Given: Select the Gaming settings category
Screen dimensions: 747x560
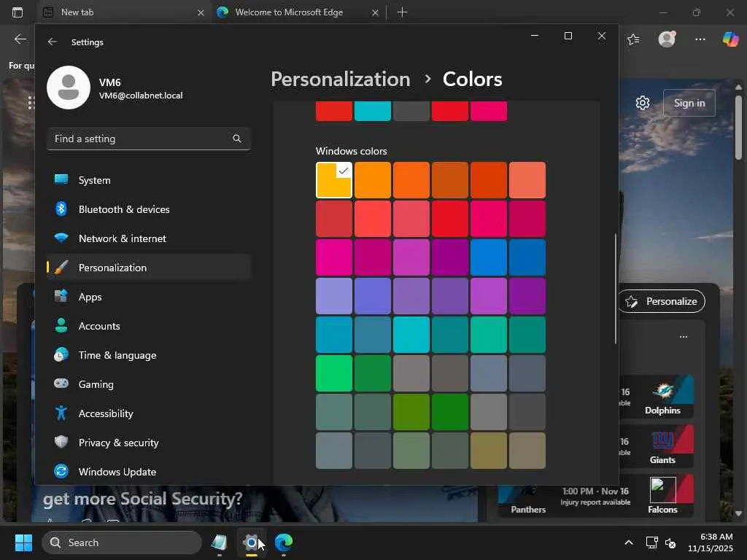Looking at the screenshot, I should pos(149,384).
